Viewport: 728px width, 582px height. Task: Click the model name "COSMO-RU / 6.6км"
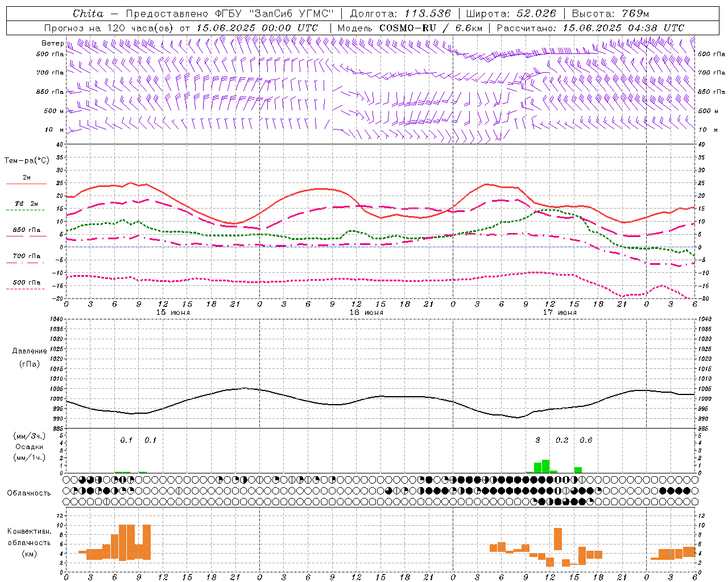coord(431,28)
